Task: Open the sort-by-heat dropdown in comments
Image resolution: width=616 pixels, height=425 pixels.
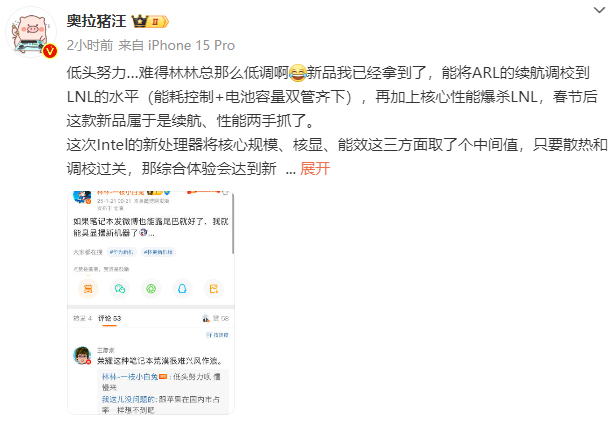Action: point(217,335)
